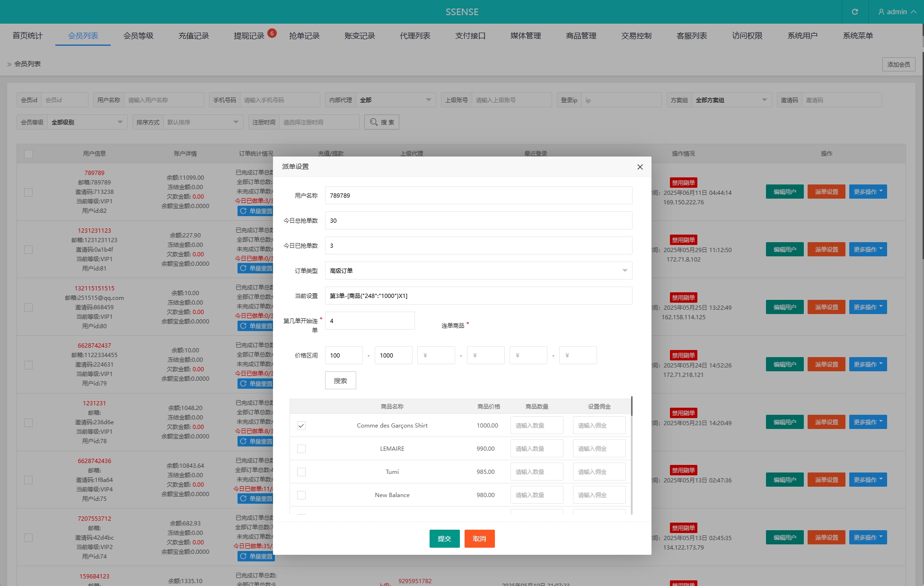The width and height of the screenshot is (924, 586).
Task: Click the orange 取消 button
Action: point(479,539)
